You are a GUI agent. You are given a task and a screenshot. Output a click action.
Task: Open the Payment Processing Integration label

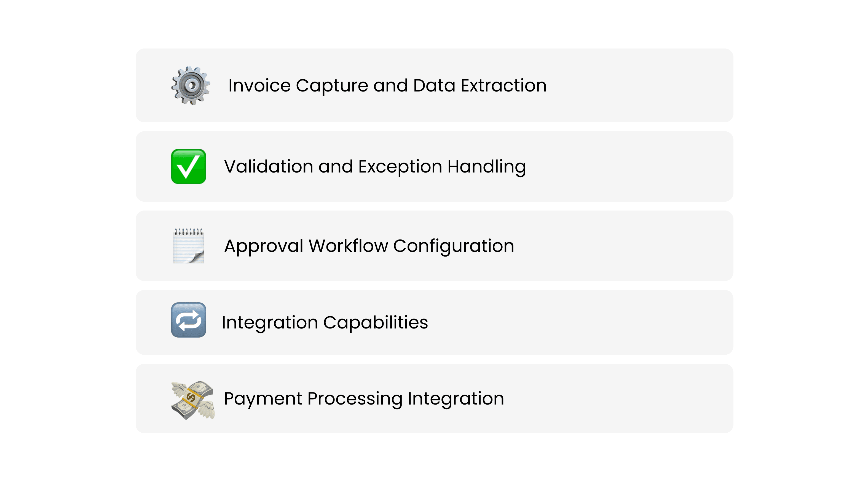364,398
